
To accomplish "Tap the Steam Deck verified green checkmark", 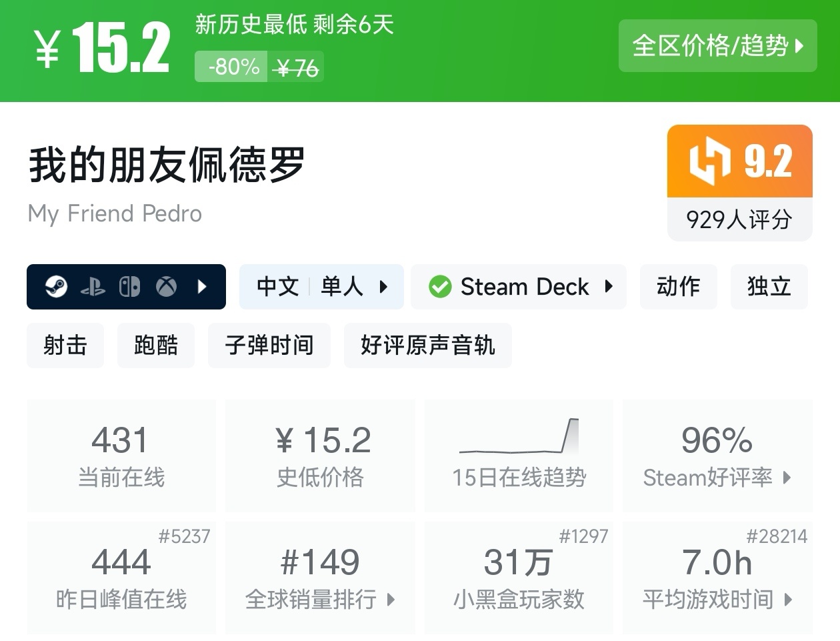I will point(440,287).
